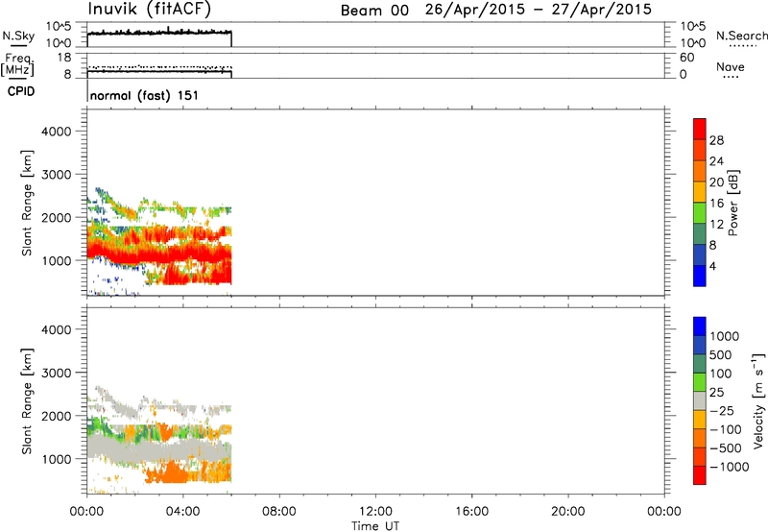Click the '-1000' tick on Velocity scale
Viewport: 768px width, 532px height.
coord(729,467)
